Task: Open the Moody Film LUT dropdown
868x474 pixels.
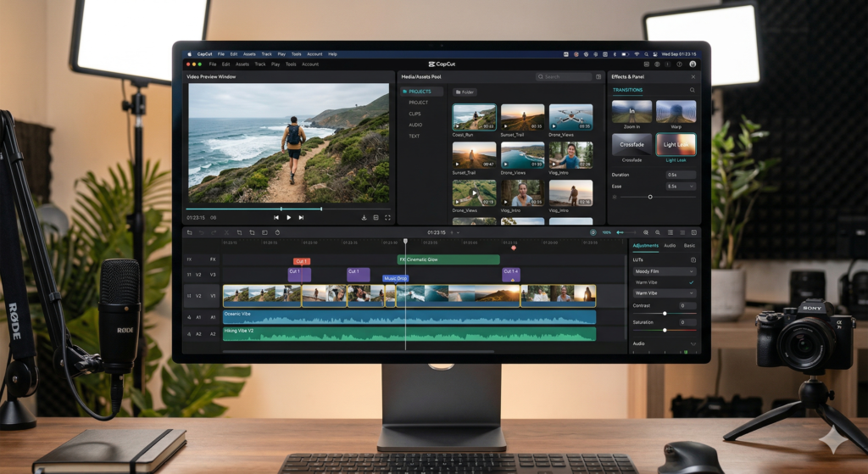Action: 664,271
